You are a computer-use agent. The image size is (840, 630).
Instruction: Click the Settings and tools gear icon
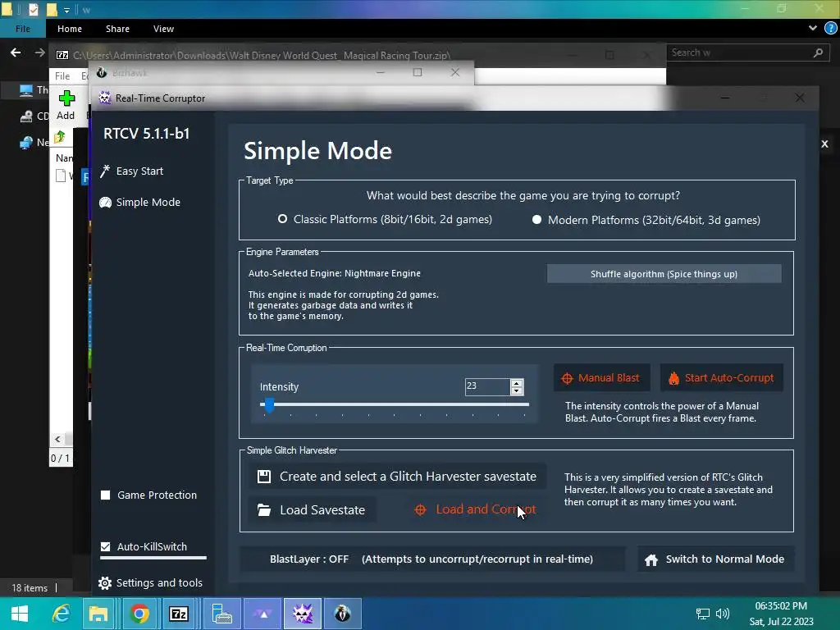click(105, 583)
